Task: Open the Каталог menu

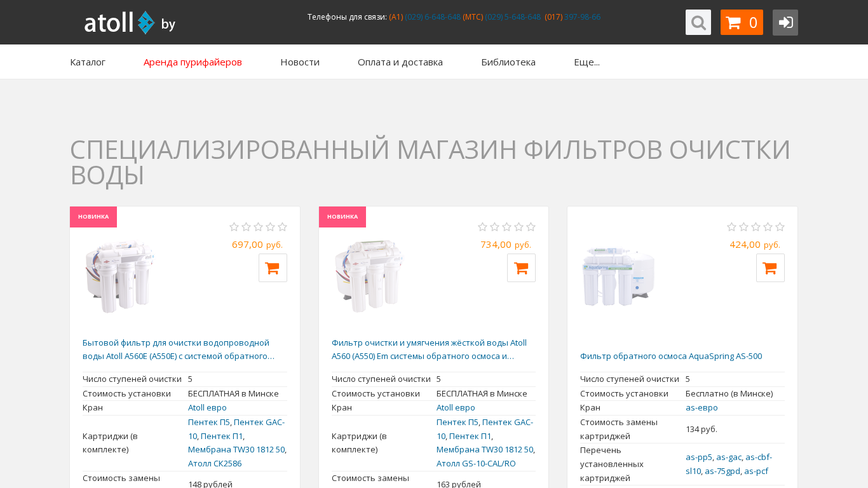Action: (x=88, y=62)
